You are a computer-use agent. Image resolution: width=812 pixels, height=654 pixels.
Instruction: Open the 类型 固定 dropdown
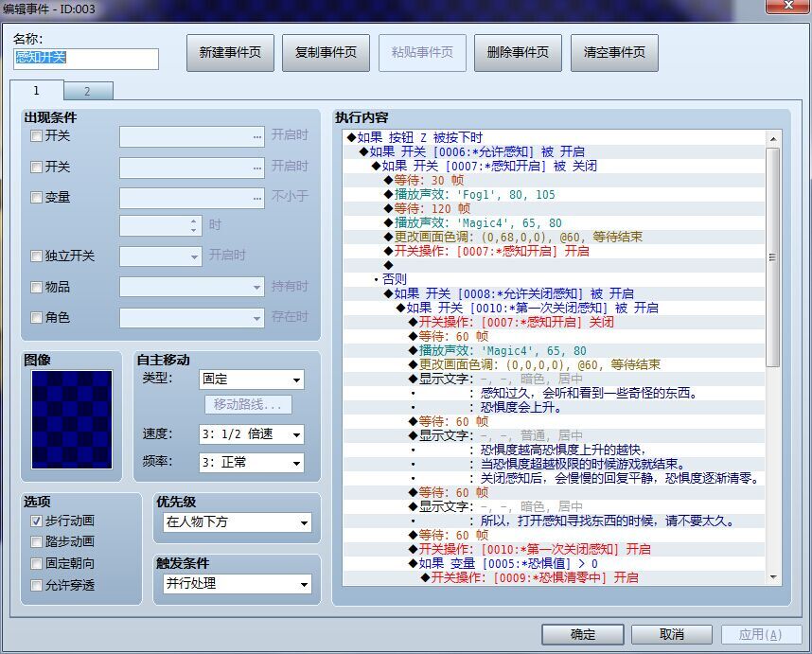tap(252, 380)
